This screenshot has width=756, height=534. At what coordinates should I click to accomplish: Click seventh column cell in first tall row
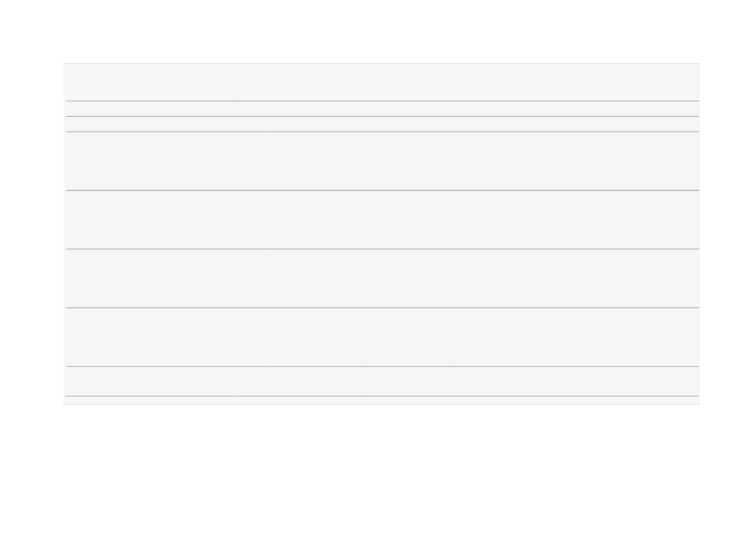click(x=503, y=161)
